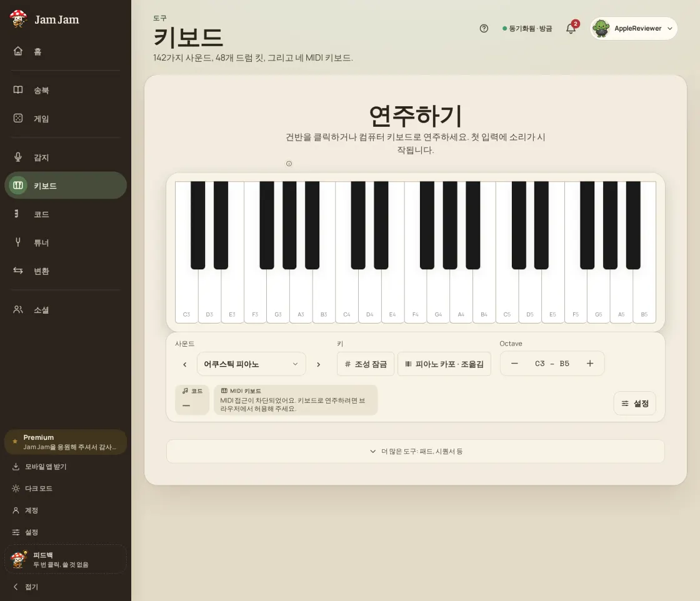Play the A3 white key
Viewport: 700px width, 601px height.
(301, 297)
